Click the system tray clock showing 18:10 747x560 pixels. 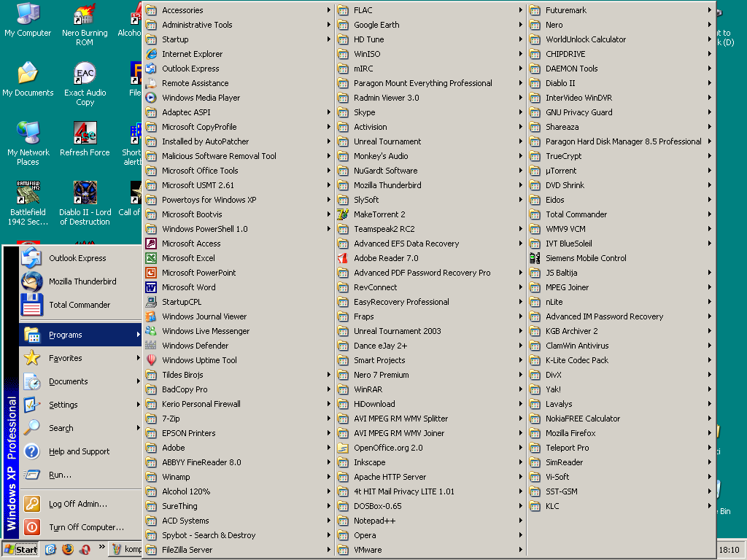click(x=729, y=550)
